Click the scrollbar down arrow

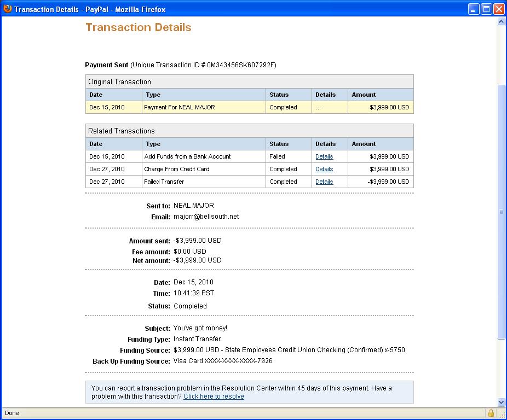(x=501, y=402)
